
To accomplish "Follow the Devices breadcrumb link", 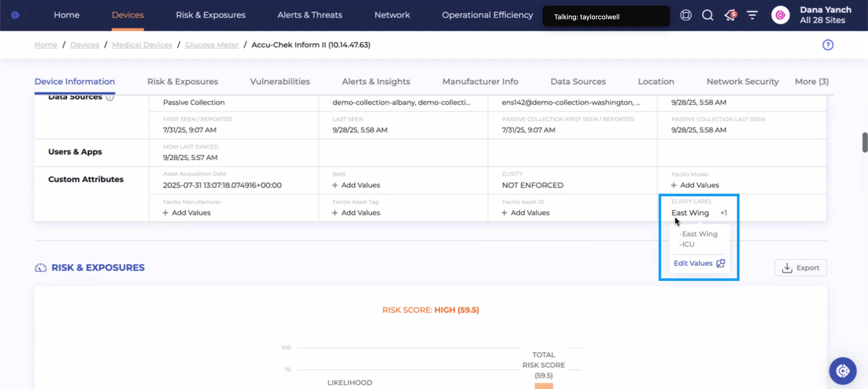I will pyautogui.click(x=85, y=45).
